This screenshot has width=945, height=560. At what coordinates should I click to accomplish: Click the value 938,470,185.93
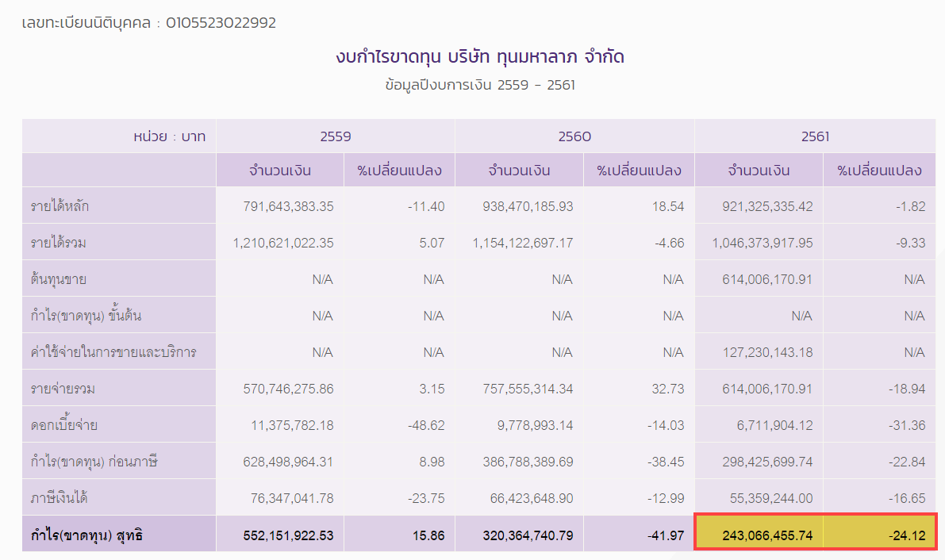(x=528, y=207)
